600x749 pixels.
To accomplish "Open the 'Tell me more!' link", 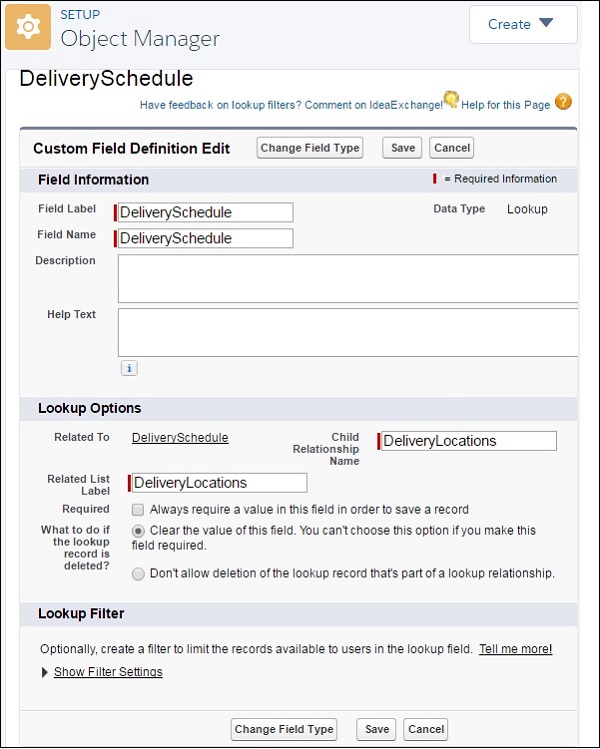I will pyautogui.click(x=515, y=649).
